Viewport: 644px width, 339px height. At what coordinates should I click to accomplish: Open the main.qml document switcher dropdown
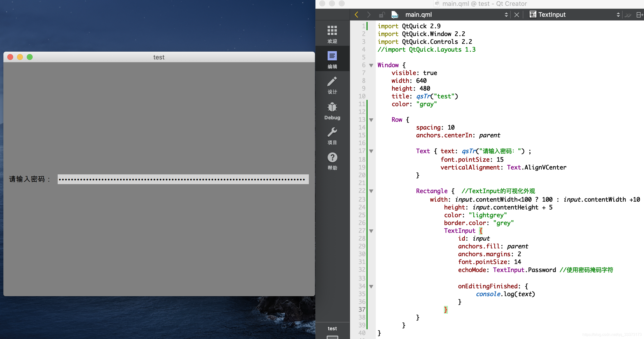click(506, 15)
